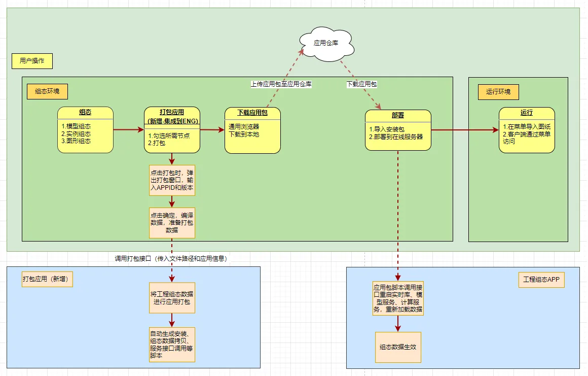The width and height of the screenshot is (588, 376).
Task: Click the 运行环境 label tag
Action: [498, 92]
